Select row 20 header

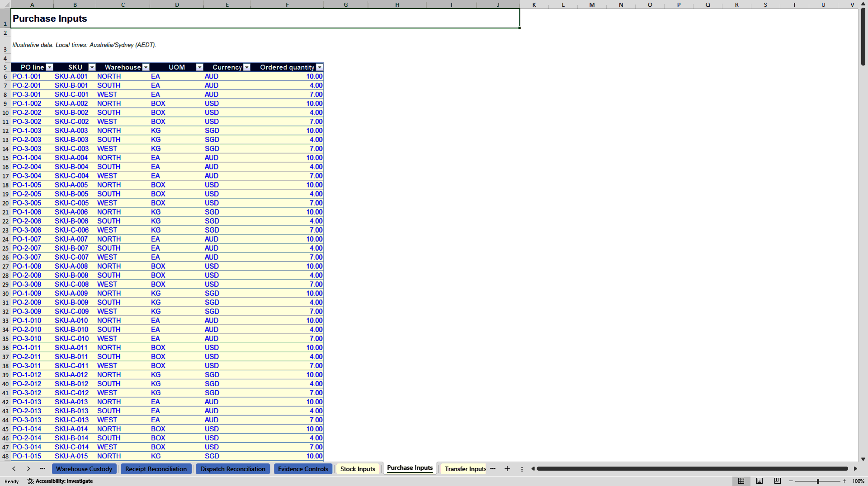click(x=5, y=203)
